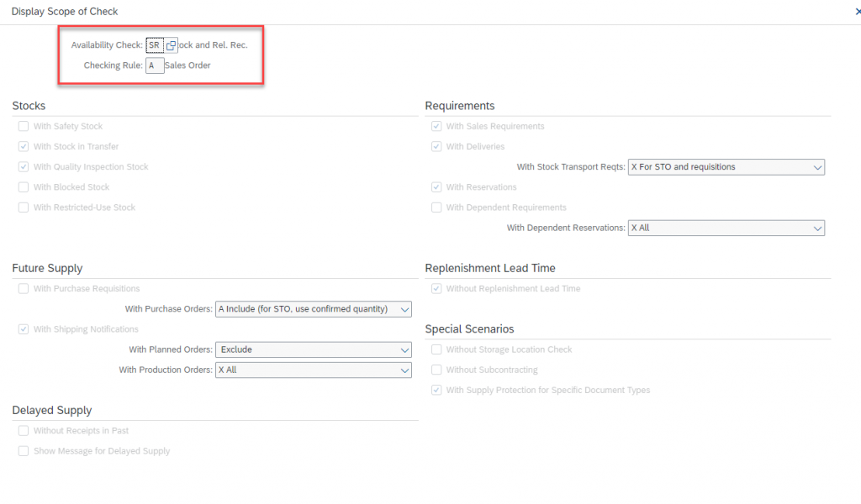The height and width of the screenshot is (504, 861).
Task: Toggle With Blocked Stock checkbox
Action: click(x=23, y=187)
